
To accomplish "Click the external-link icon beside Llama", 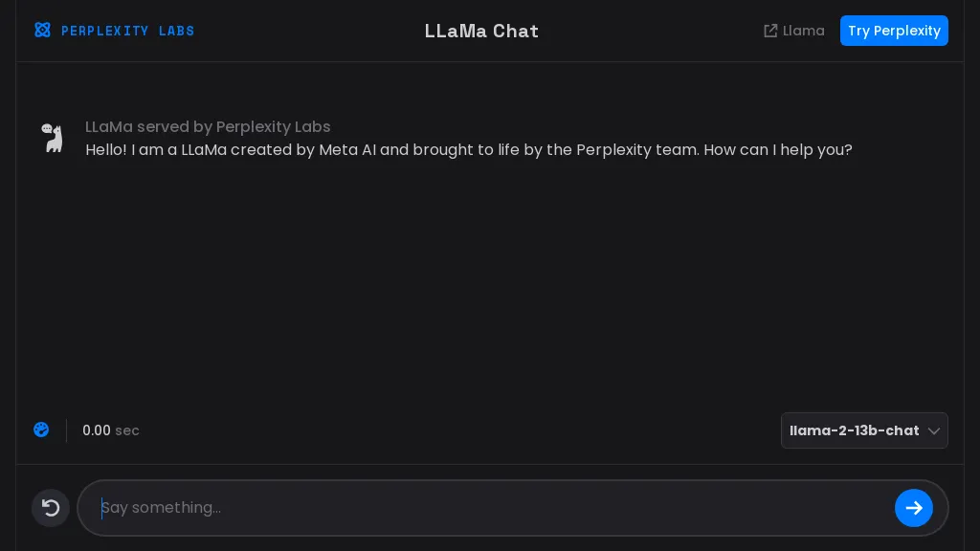I will (770, 31).
